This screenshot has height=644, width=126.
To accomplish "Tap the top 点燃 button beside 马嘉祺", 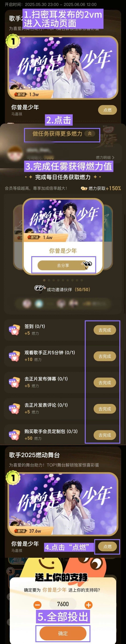I will coord(108,110).
